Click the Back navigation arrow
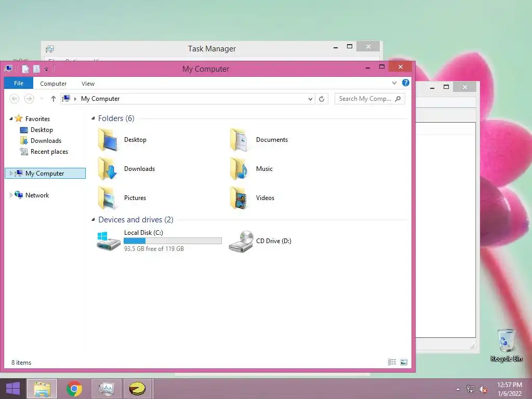This screenshot has height=399, width=532. click(14, 99)
